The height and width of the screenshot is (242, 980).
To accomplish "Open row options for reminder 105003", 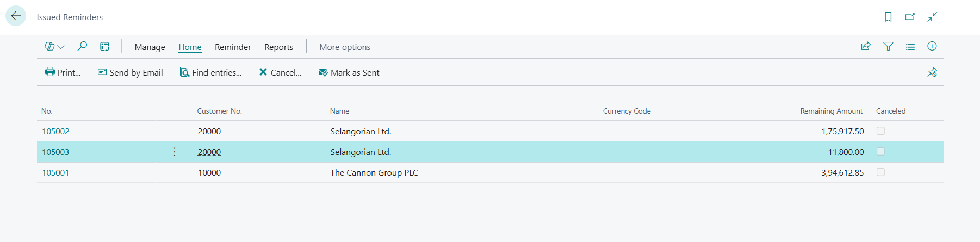I will [x=175, y=152].
